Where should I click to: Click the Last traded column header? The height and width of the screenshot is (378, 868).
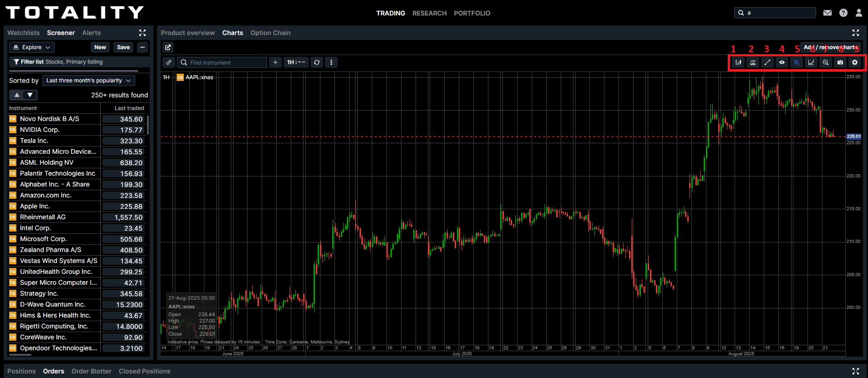(x=129, y=108)
